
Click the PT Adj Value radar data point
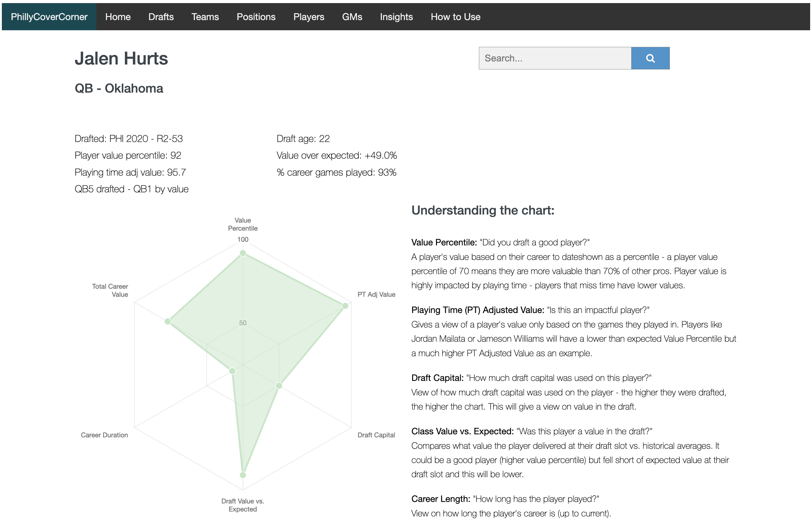(345, 306)
